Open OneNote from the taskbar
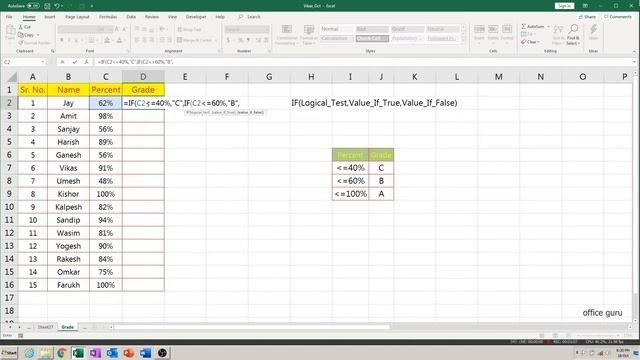The image size is (640, 360). 95,352
